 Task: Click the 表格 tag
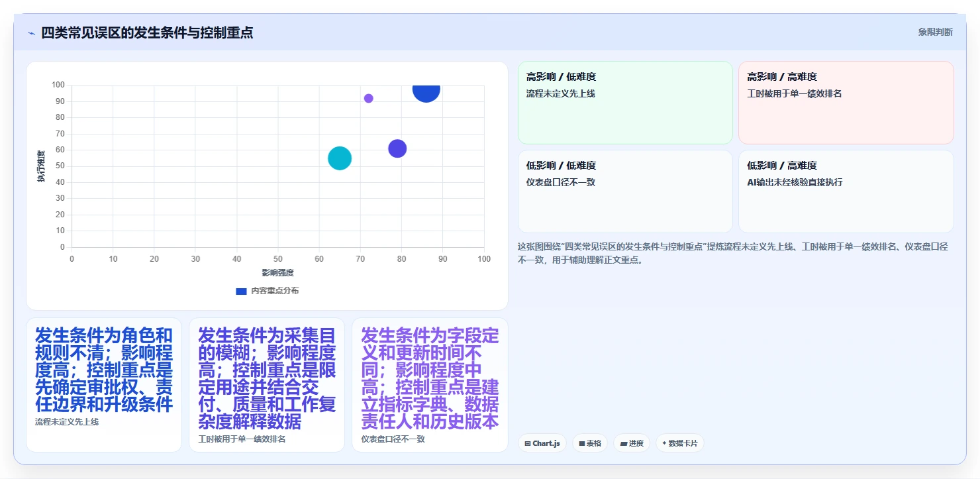pyautogui.click(x=590, y=443)
